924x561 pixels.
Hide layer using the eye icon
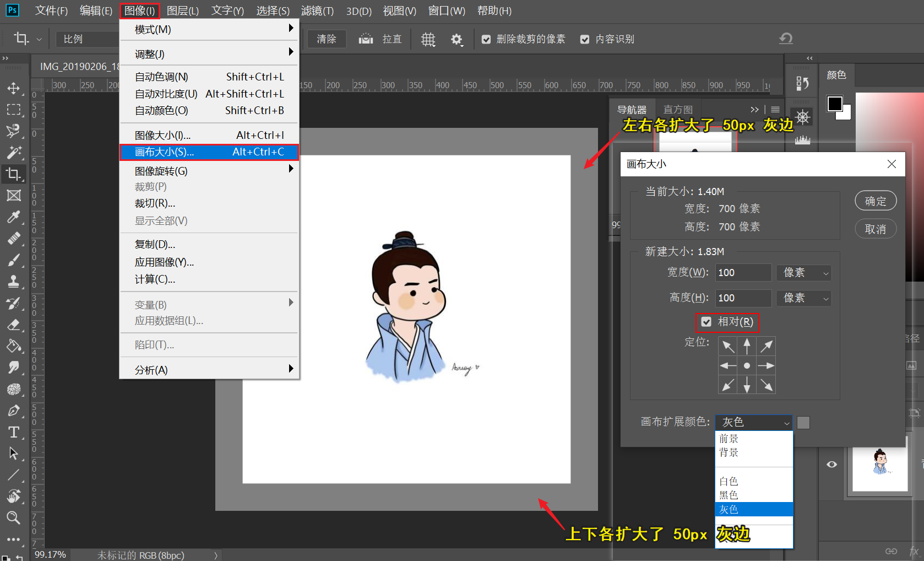click(x=831, y=465)
